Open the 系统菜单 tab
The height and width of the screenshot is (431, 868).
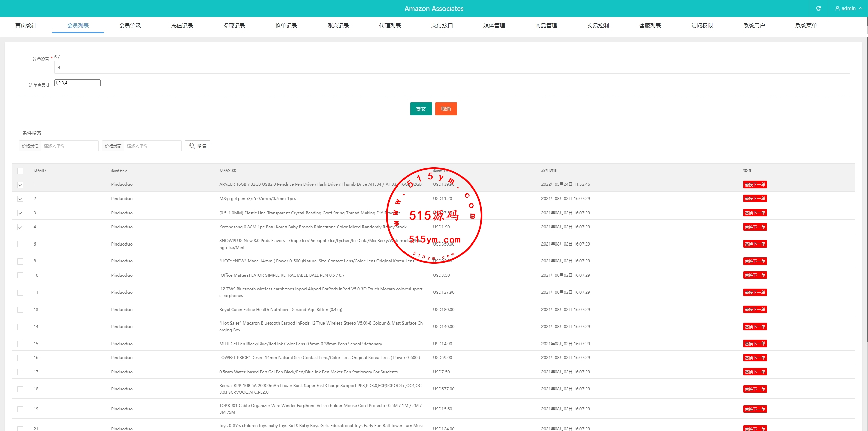pos(806,26)
